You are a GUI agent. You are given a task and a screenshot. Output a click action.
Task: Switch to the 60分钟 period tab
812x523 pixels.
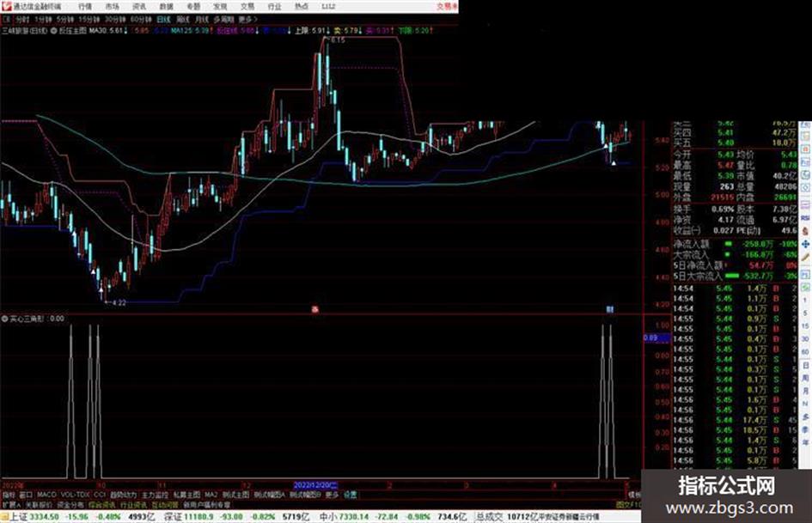(x=141, y=19)
